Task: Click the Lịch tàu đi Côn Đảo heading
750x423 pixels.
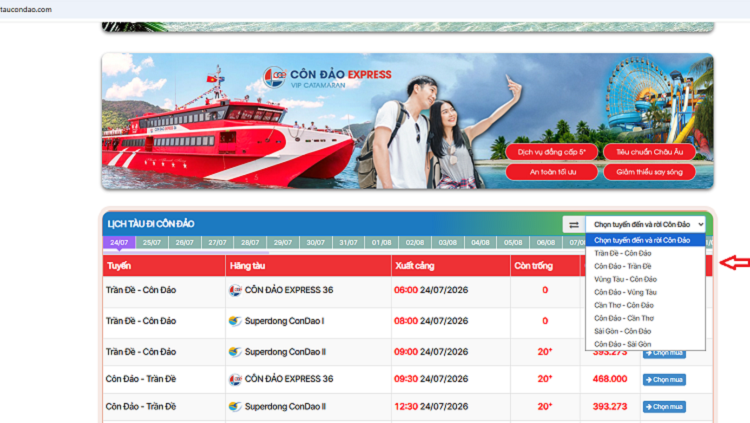Action: [151, 224]
